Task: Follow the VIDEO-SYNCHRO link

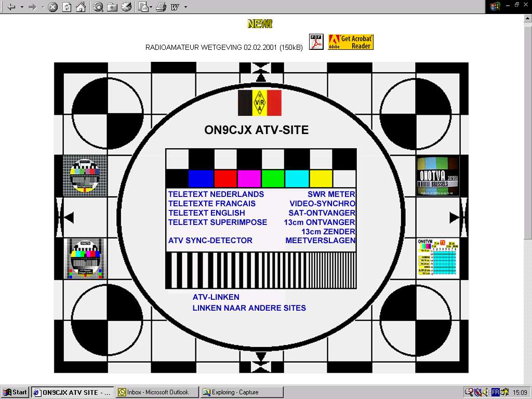Action: pyautogui.click(x=322, y=204)
